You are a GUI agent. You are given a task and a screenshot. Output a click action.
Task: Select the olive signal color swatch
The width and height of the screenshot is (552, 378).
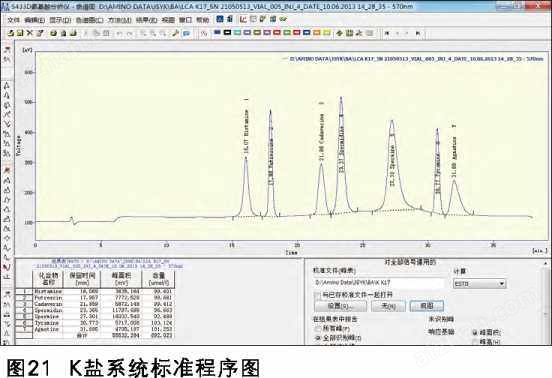(x=257, y=33)
